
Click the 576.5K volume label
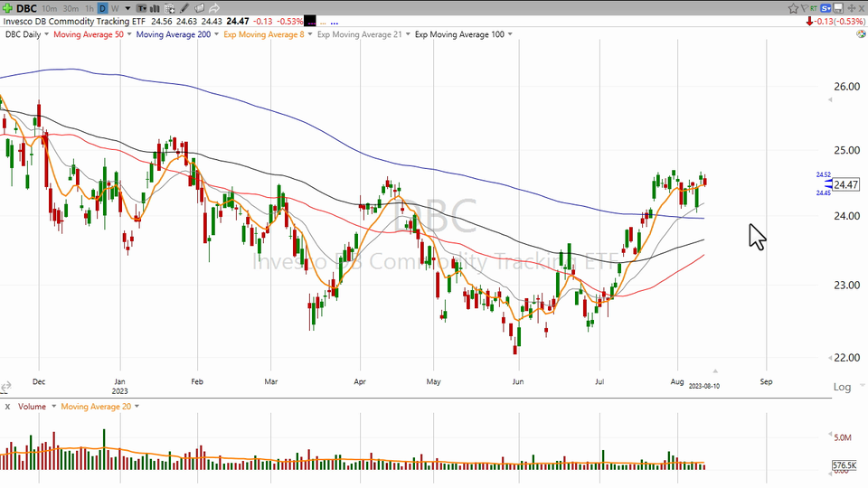(844, 465)
